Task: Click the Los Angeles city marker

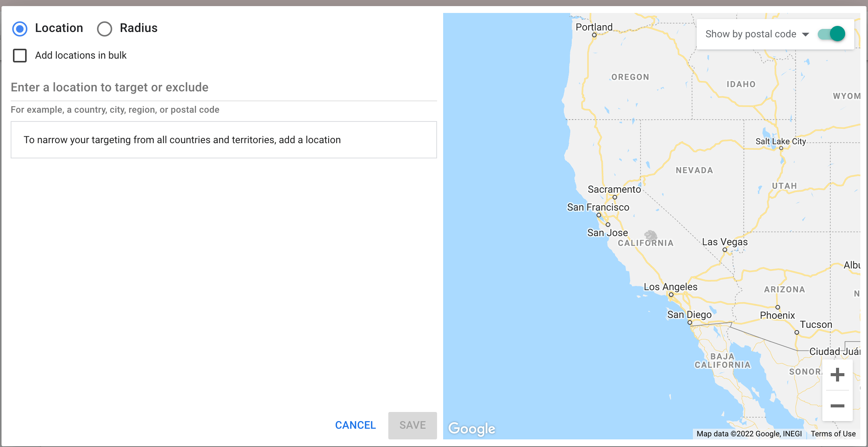Action: [x=671, y=294]
